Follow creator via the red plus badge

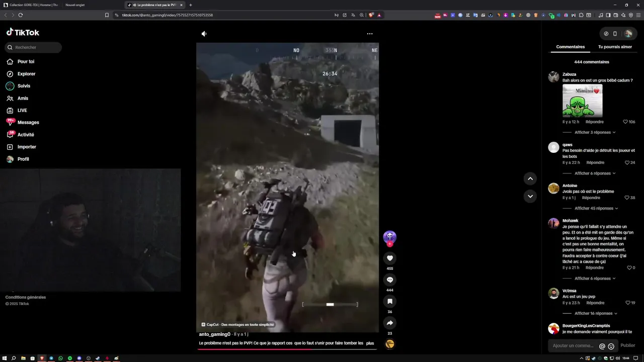point(389,244)
